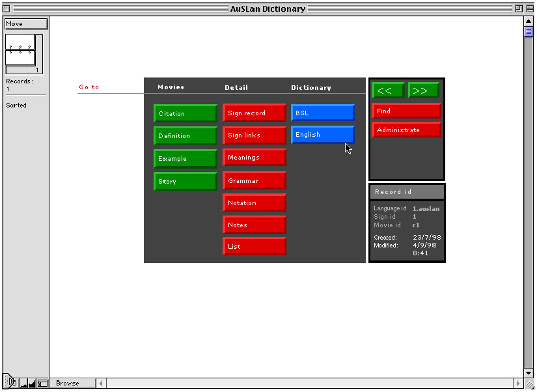Go to next record with >> button
This screenshot has height=392, width=537.
pyautogui.click(x=423, y=90)
